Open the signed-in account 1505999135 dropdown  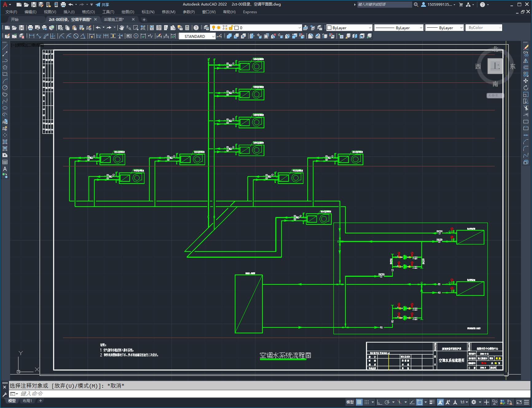pyautogui.click(x=438, y=5)
